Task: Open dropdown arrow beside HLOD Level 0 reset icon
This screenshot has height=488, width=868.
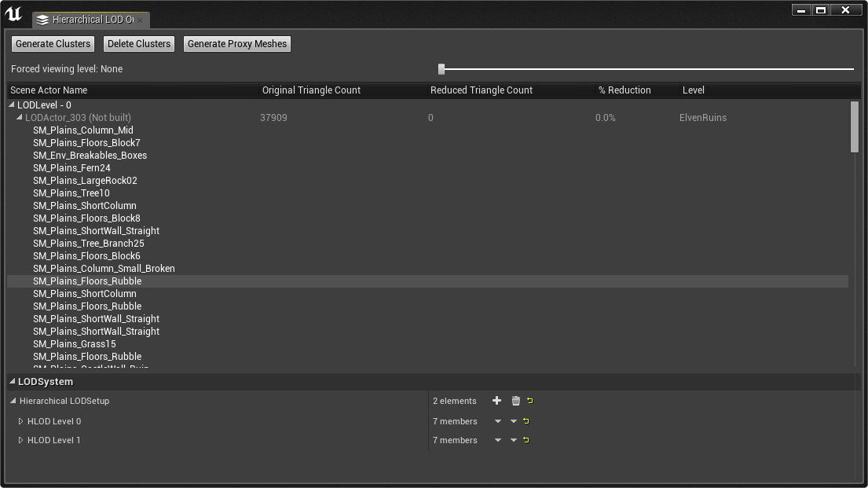Action: (x=513, y=421)
